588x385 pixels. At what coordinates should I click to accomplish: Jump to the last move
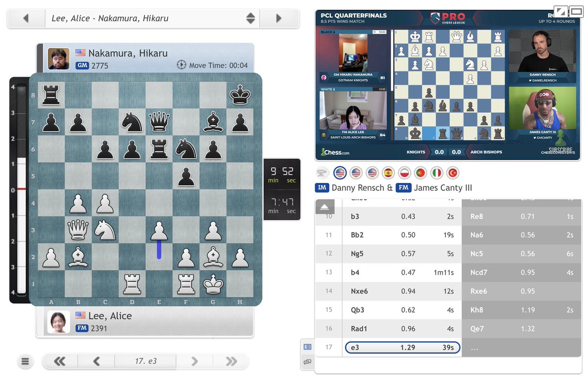pyautogui.click(x=231, y=361)
